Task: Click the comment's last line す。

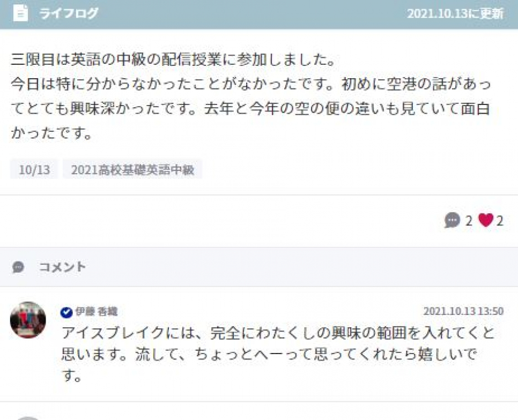Action: coord(72,376)
